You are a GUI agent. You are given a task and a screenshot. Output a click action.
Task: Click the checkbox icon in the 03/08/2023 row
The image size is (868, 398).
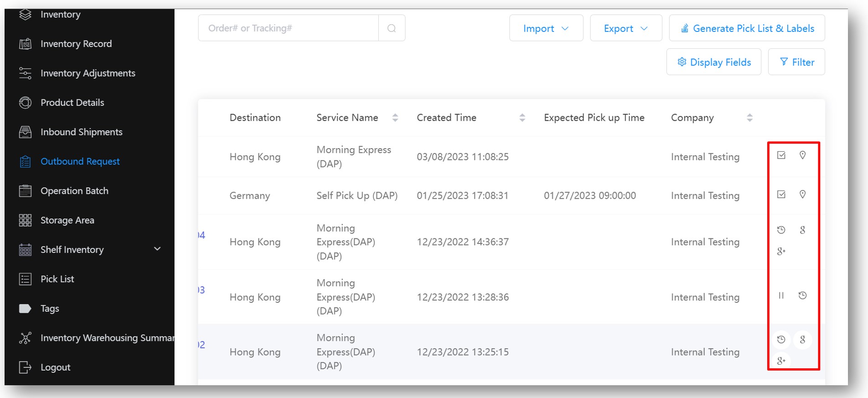(781, 155)
